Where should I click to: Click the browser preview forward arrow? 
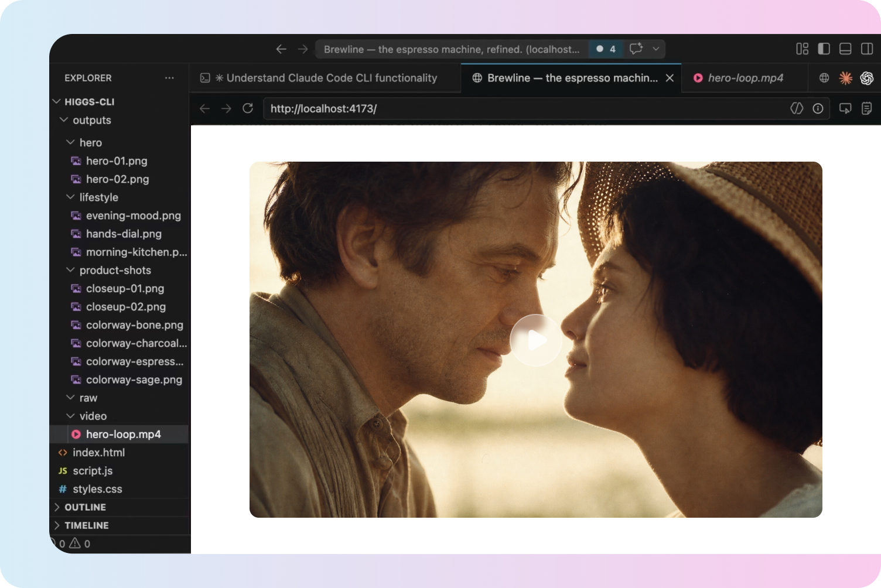226,108
